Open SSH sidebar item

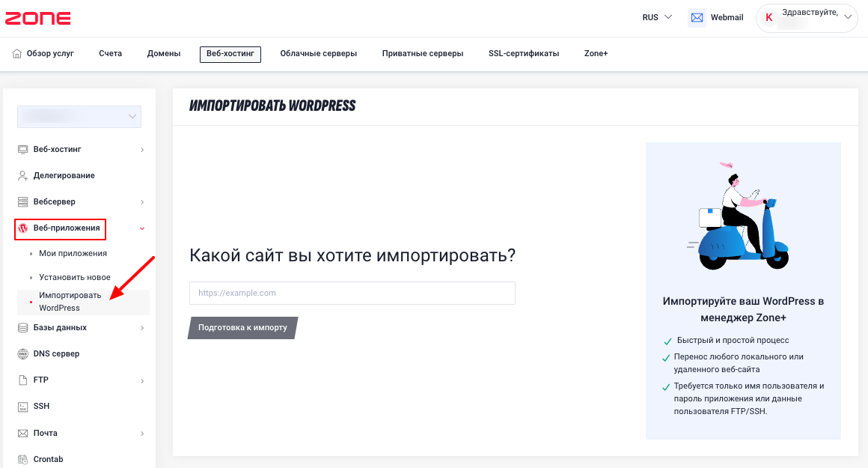coord(41,407)
